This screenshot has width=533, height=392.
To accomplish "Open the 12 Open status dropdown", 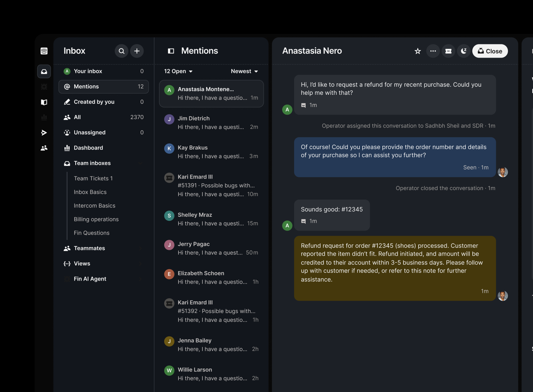I will point(178,71).
